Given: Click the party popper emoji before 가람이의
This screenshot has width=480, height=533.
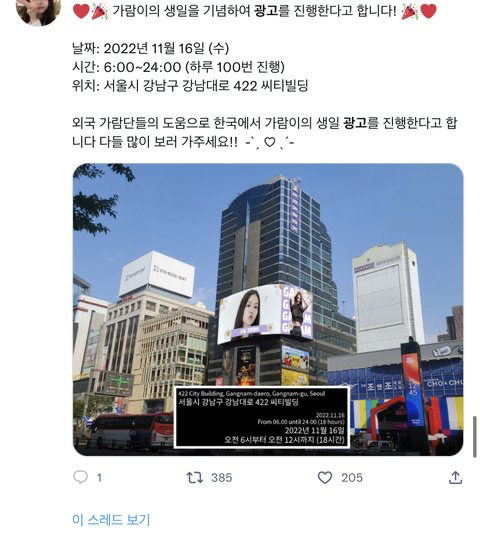Looking at the screenshot, I should (100, 11).
